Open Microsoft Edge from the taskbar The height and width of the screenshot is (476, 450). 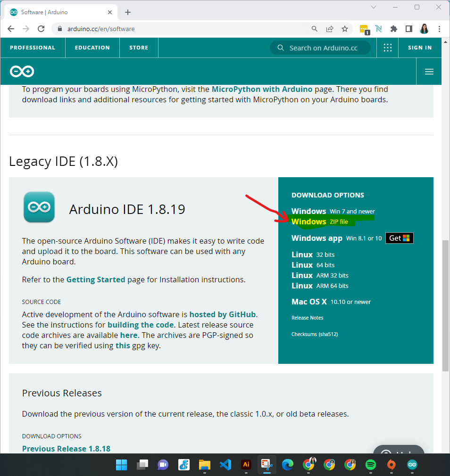pyautogui.click(x=287, y=465)
